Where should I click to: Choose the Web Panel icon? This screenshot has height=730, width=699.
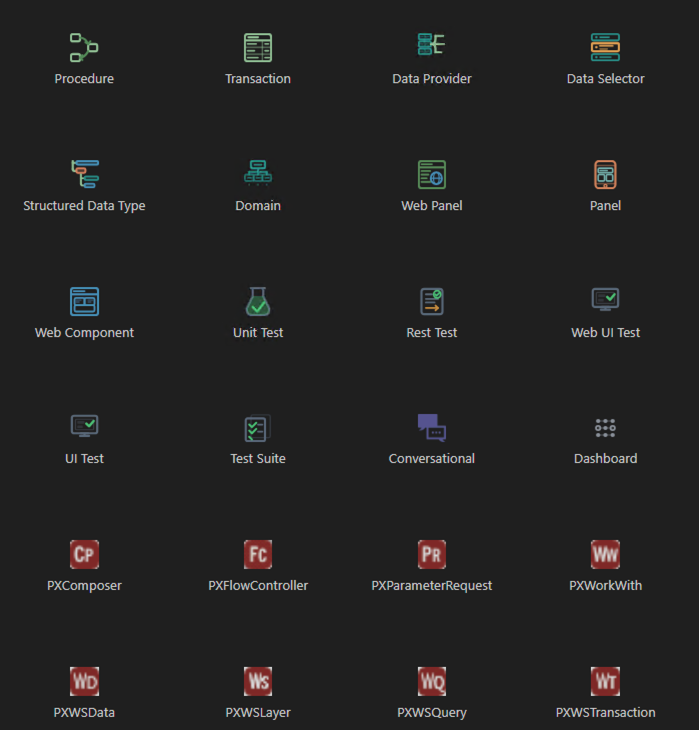click(x=432, y=175)
